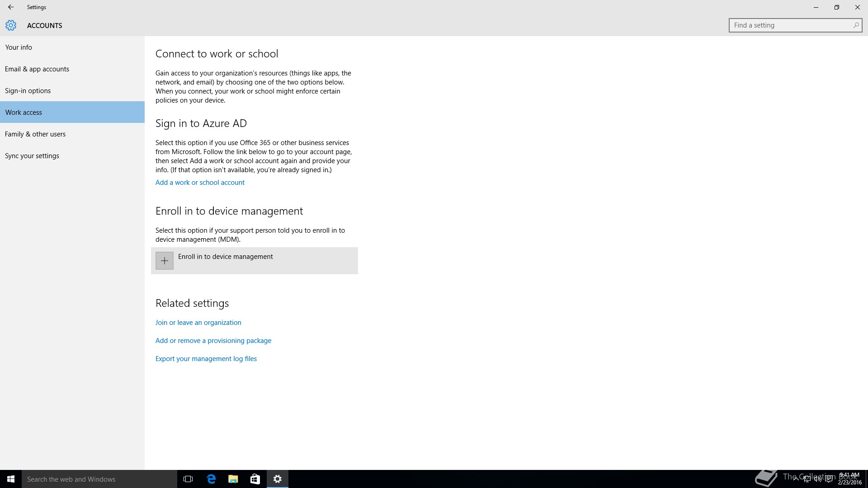Open Email & app accounts section

pyautogui.click(x=72, y=69)
